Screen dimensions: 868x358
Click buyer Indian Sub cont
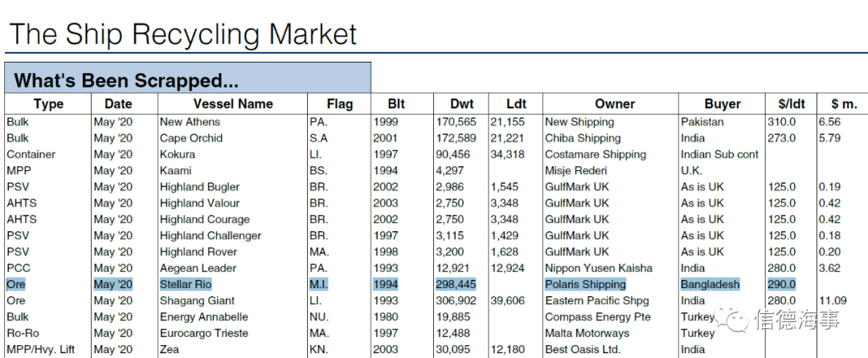(719, 154)
